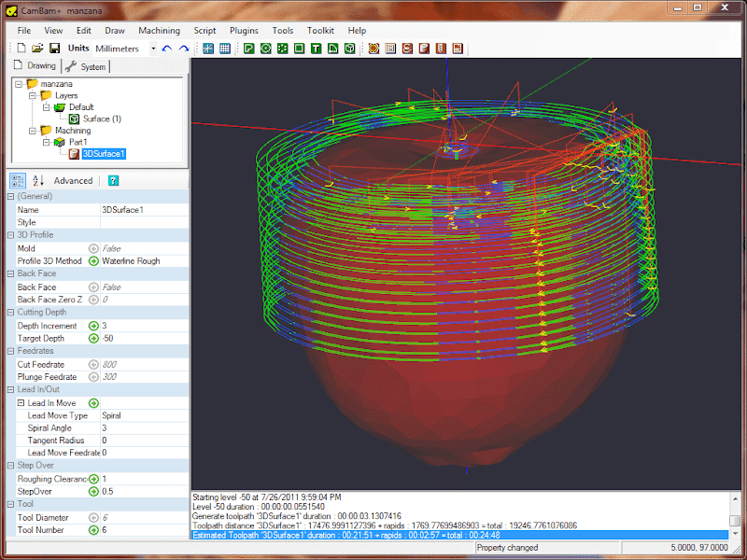The image size is (747, 560).
Task: Create a new Pocket machining operation
Action: click(266, 48)
